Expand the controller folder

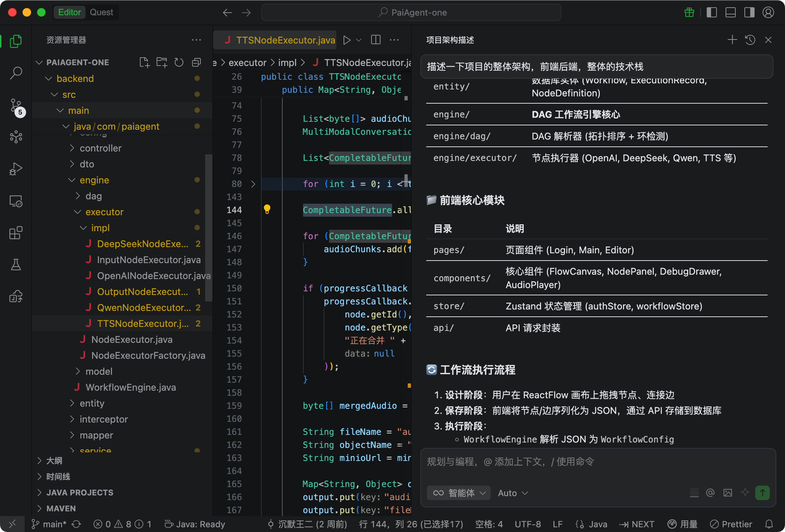[x=100, y=148]
